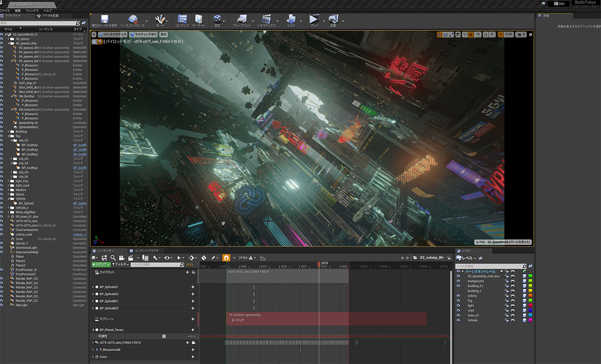This screenshot has height=364, width=601.
Task: Toggle the orange snapping magnet in Sequencer
Action: 226,258
